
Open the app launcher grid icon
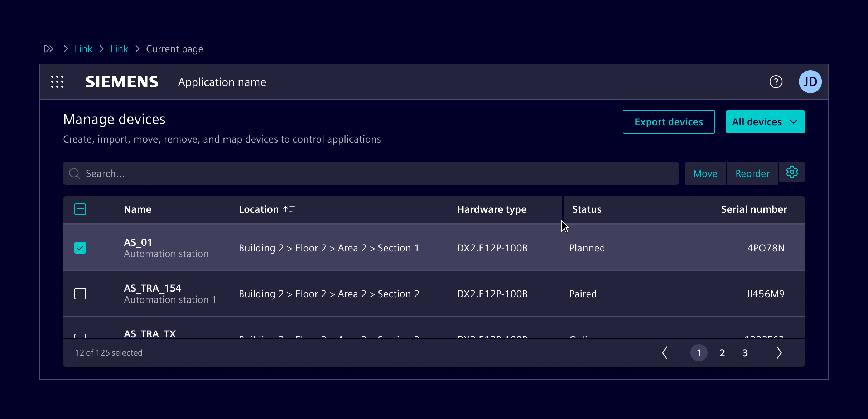point(57,82)
